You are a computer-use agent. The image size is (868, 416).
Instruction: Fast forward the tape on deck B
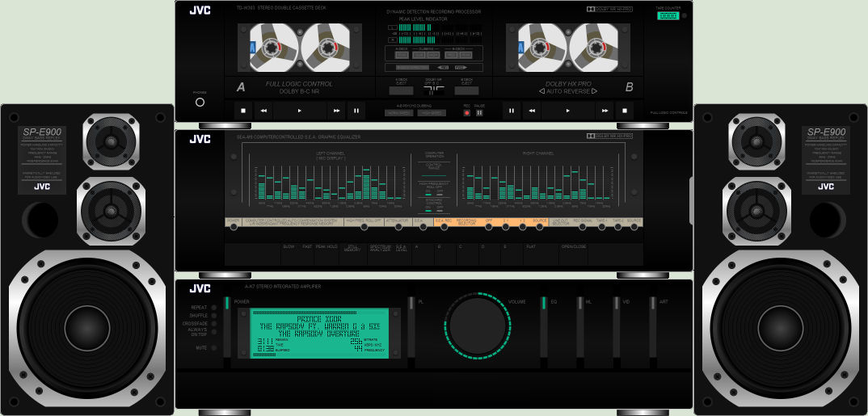[604, 111]
